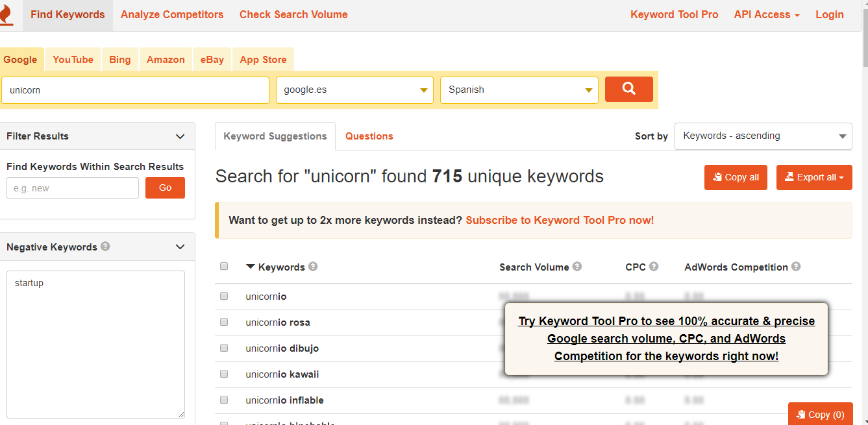The image size is (868, 425).
Task: Click the Try Keyword Tool Pro popup link
Action: click(x=666, y=339)
